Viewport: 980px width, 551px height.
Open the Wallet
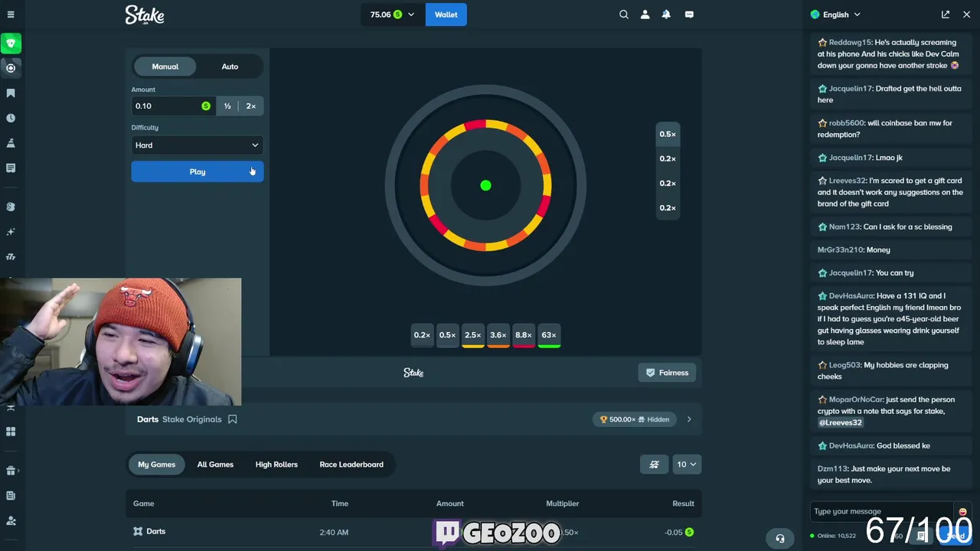(x=446, y=15)
